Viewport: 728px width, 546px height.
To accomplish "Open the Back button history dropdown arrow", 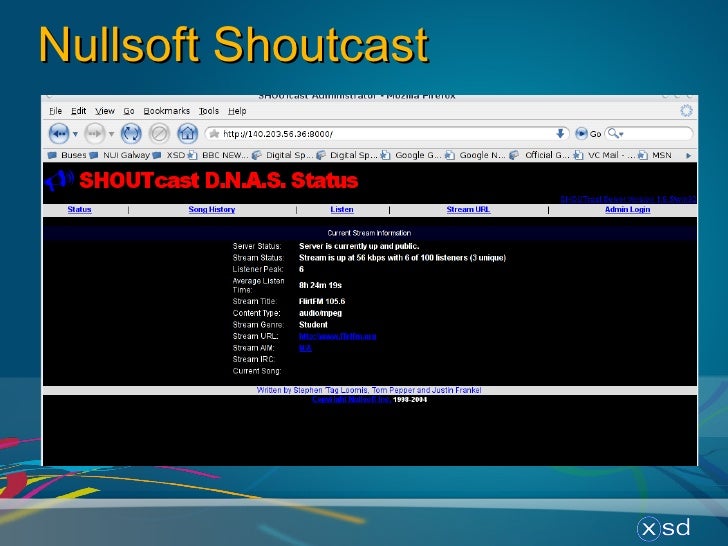I will click(75, 134).
